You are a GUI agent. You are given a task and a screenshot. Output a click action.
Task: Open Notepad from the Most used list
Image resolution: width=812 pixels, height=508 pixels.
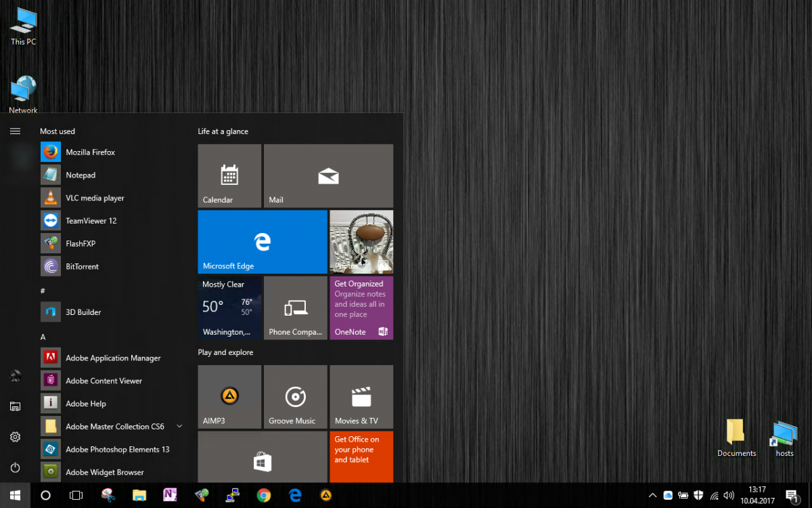point(112,175)
